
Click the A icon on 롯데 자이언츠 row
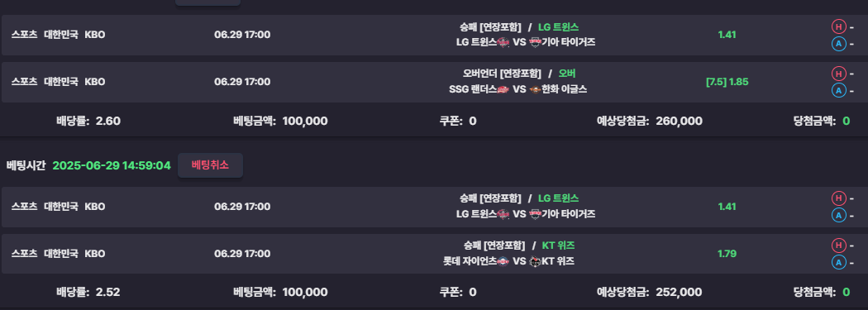(839, 262)
